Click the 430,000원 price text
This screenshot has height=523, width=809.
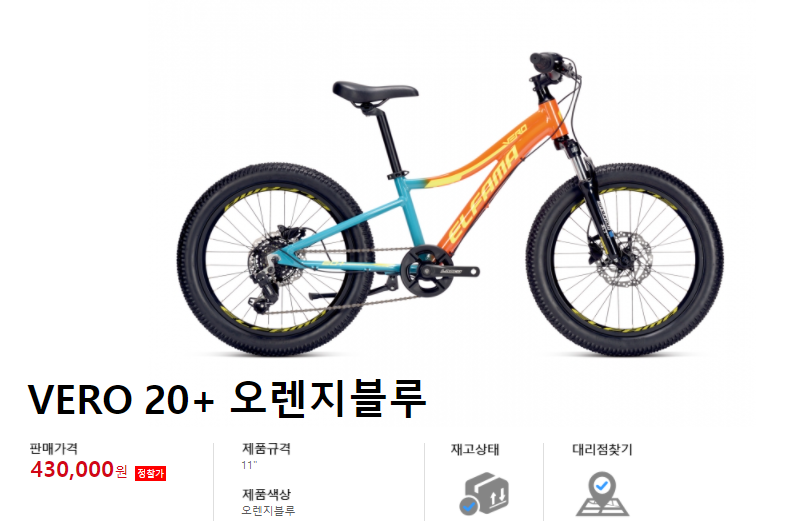pos(78,469)
